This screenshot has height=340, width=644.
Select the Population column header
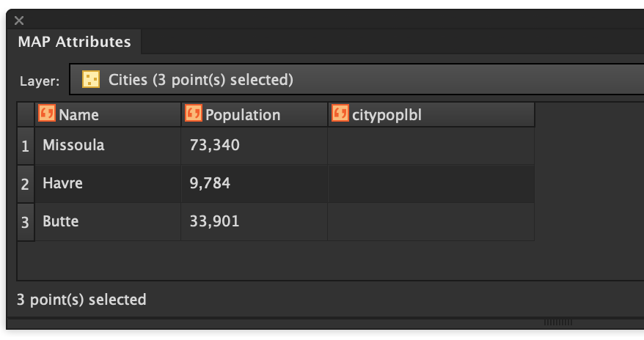tap(255, 114)
